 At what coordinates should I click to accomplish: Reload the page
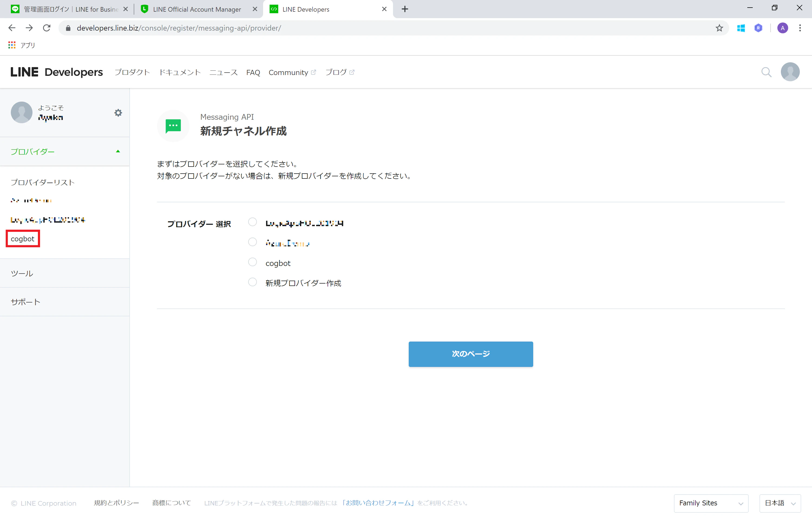click(x=47, y=28)
